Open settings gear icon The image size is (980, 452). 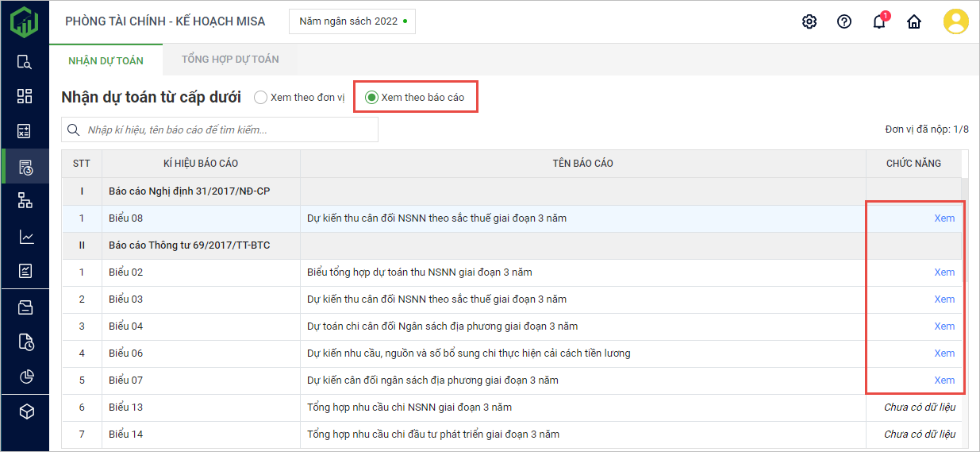(809, 22)
